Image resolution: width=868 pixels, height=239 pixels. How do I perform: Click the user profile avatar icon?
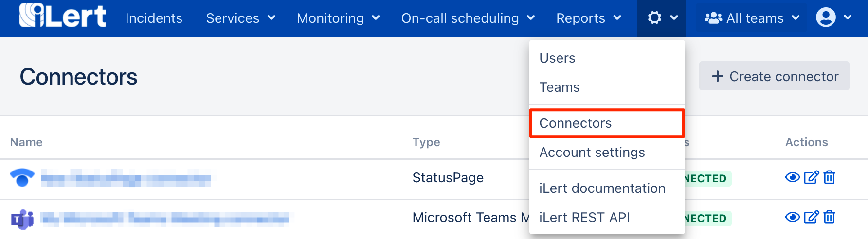(x=826, y=18)
